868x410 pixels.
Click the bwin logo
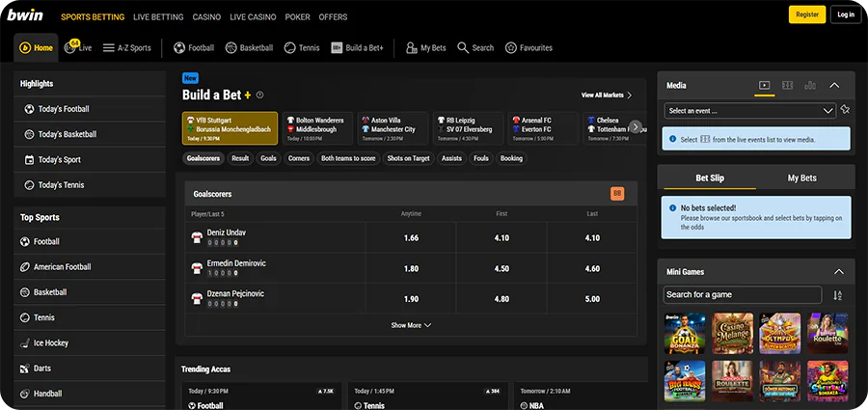coord(25,15)
